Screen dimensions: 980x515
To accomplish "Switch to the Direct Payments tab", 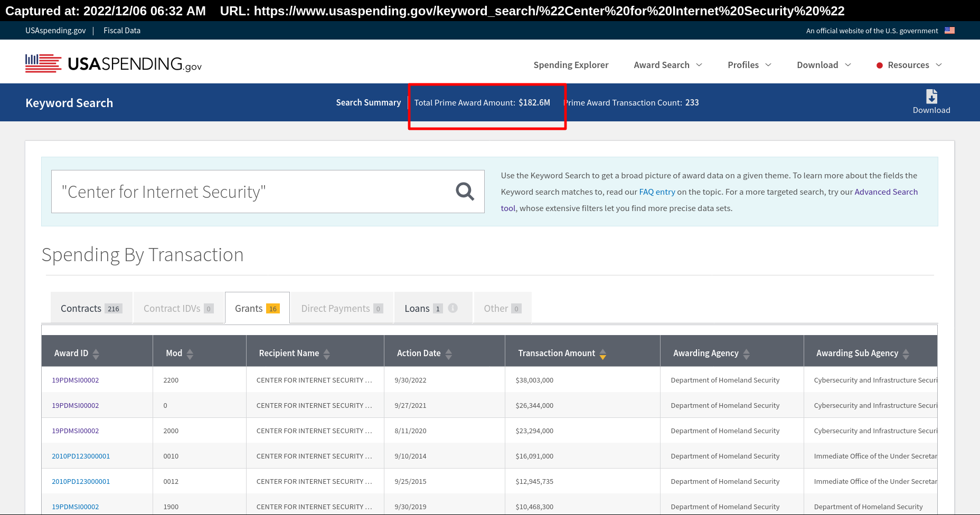I will (x=342, y=308).
